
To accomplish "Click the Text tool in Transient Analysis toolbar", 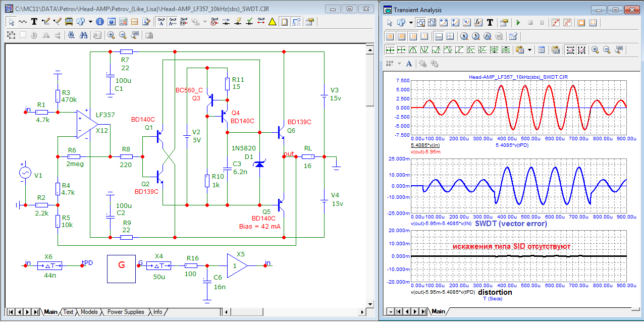I will (490, 23).
